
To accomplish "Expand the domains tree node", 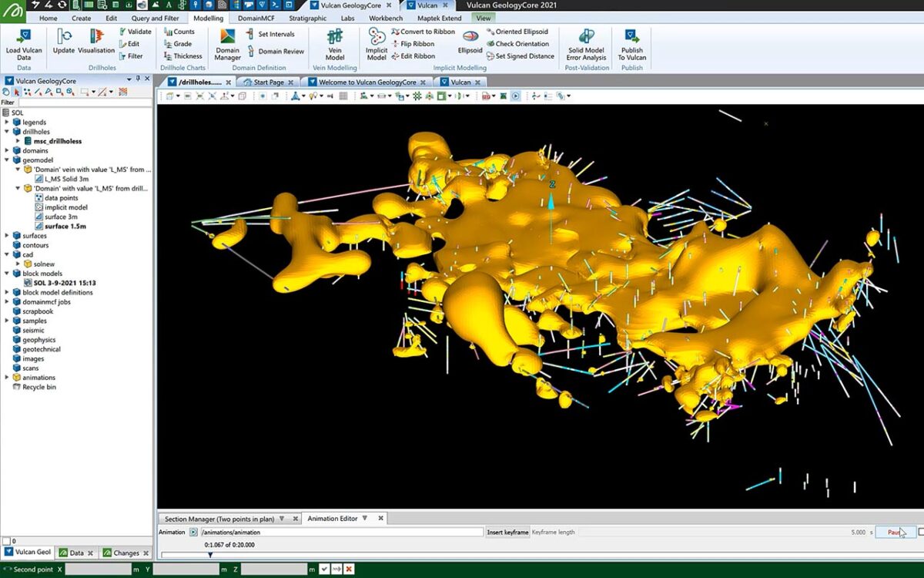I will [x=7, y=150].
